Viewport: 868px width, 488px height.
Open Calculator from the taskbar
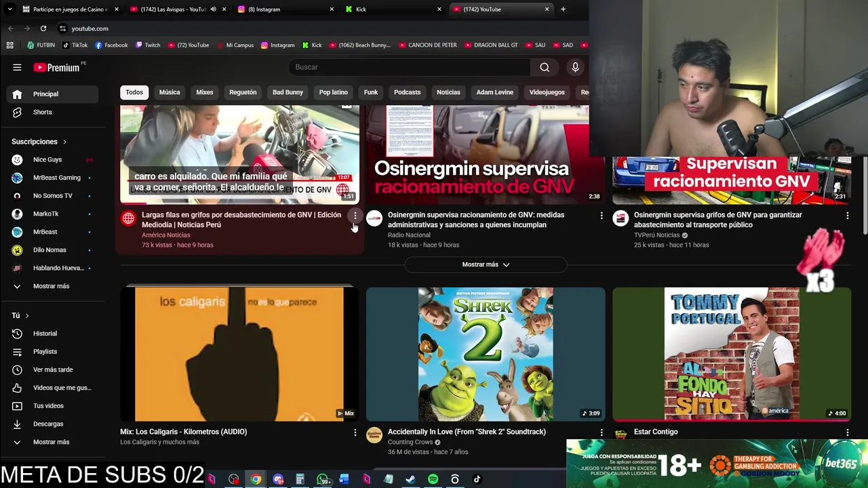(x=300, y=479)
